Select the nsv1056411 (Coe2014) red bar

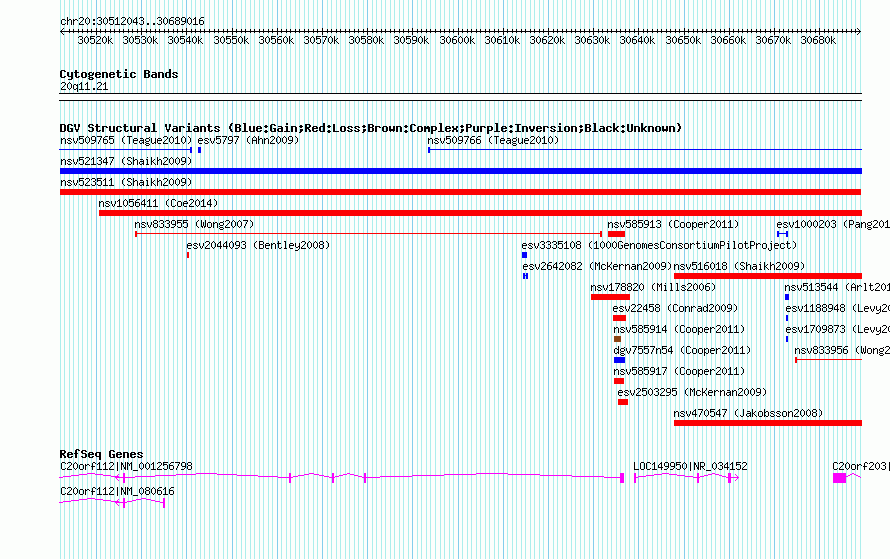point(480,213)
